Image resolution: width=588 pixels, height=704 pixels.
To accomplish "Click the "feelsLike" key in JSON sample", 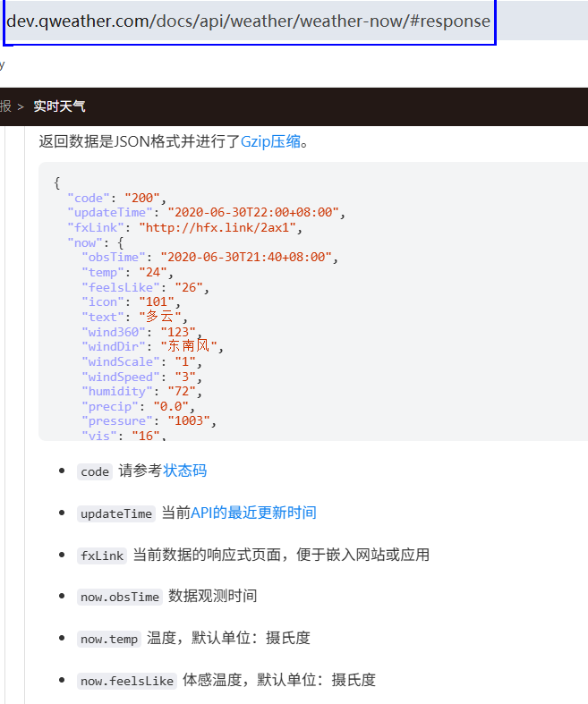I will [x=121, y=287].
